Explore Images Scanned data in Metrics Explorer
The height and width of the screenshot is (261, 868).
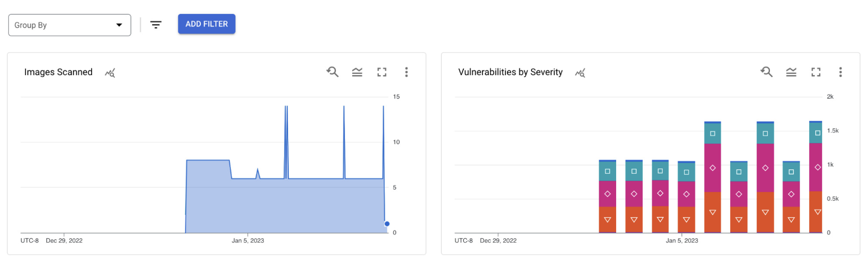[x=110, y=73]
